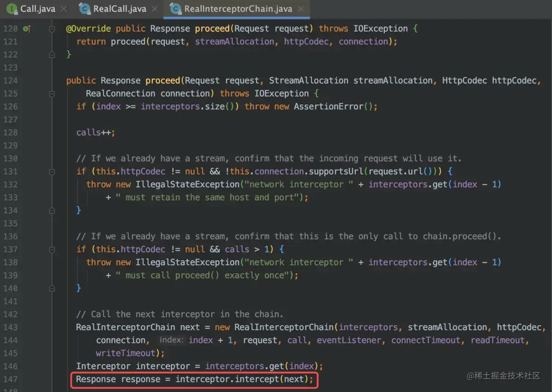Click line number 147 in the gutter

[10, 379]
